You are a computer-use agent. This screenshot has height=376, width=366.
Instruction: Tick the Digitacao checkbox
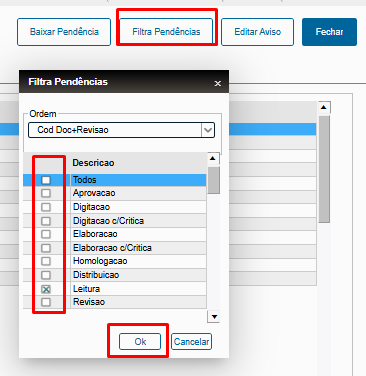coord(46,207)
